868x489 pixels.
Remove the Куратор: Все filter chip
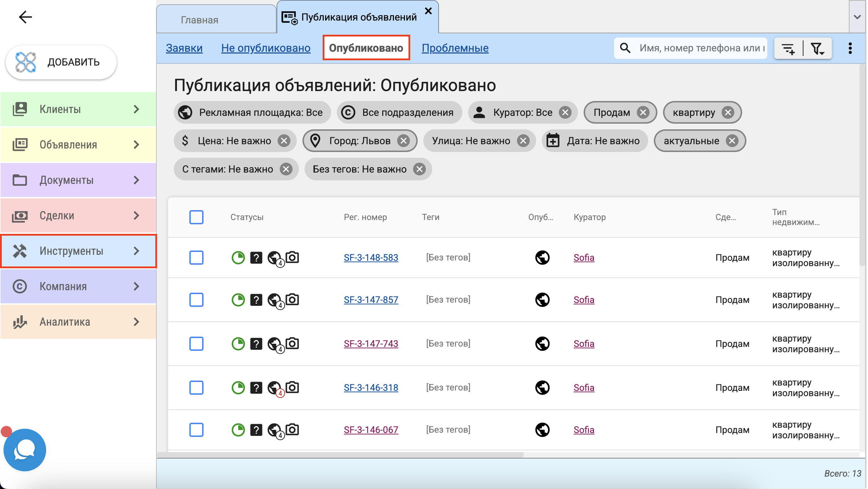pos(565,113)
